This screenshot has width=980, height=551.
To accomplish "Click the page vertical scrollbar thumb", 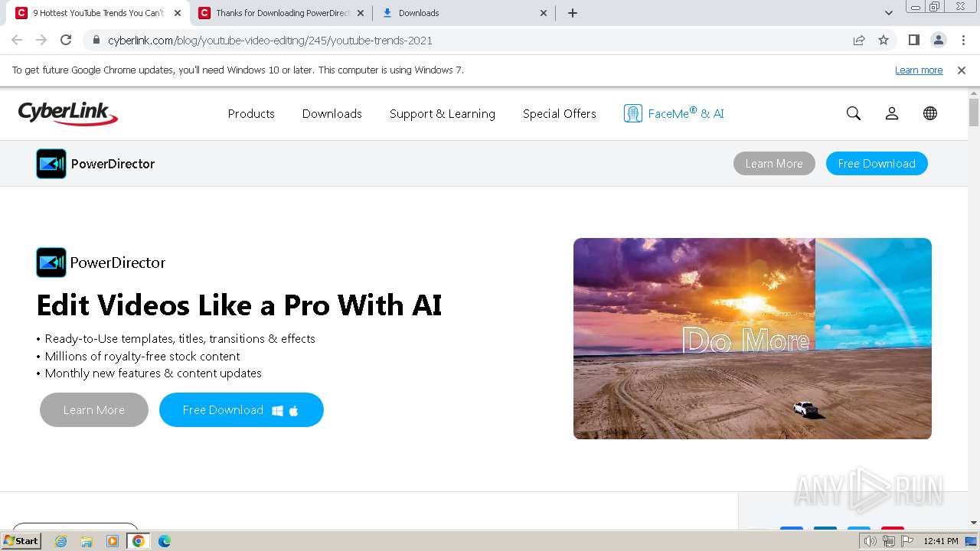I will [974, 112].
